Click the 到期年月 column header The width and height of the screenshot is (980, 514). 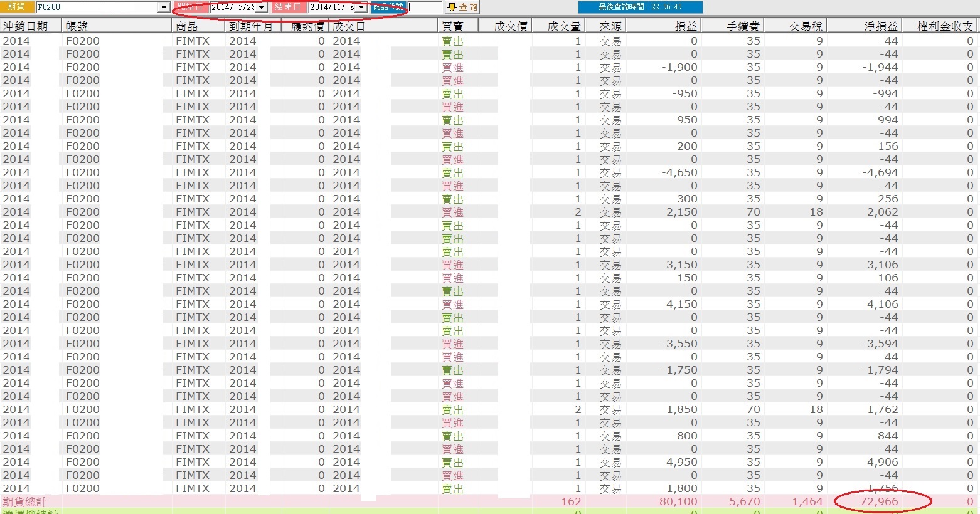pyautogui.click(x=251, y=26)
